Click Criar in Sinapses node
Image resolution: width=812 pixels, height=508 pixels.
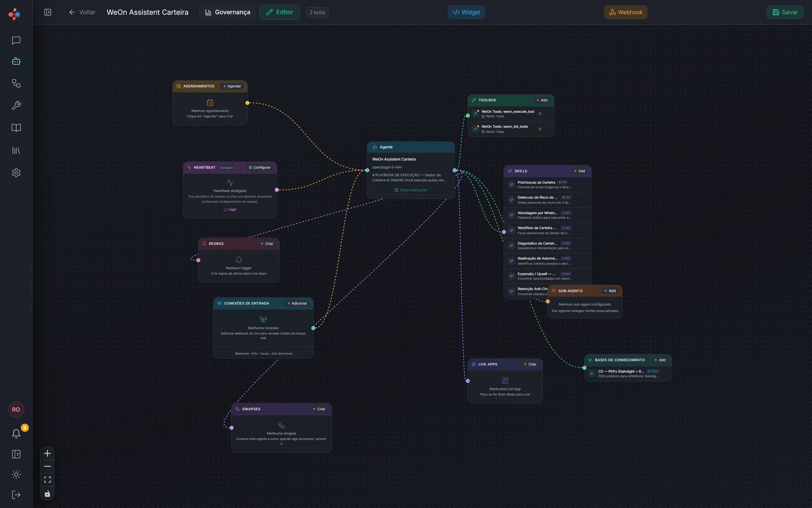[319, 409]
